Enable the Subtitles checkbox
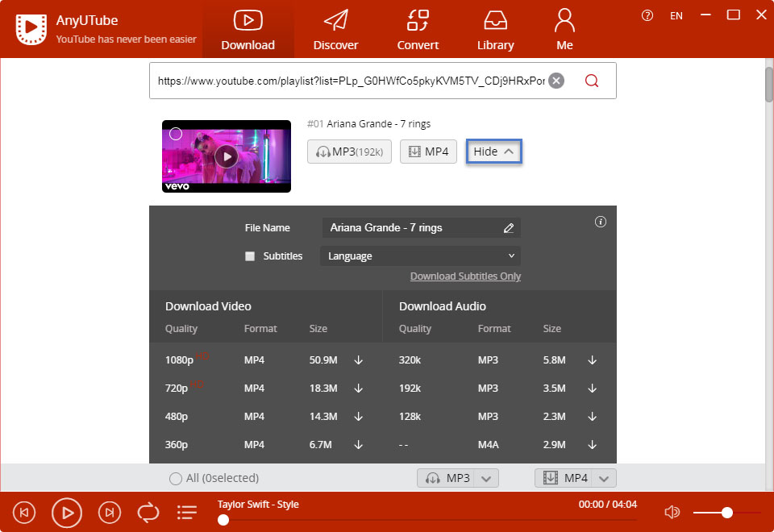 (250, 256)
